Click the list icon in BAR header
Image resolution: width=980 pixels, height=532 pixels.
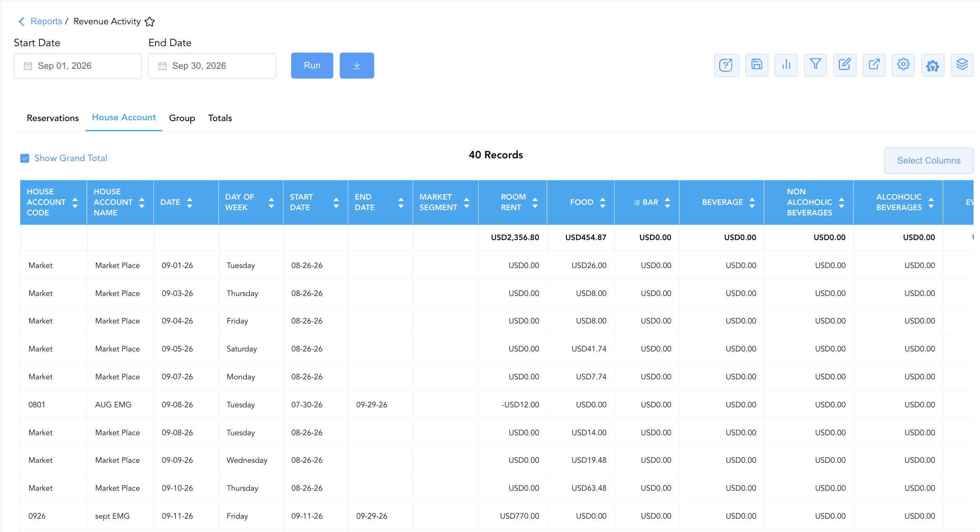pyautogui.click(x=637, y=202)
